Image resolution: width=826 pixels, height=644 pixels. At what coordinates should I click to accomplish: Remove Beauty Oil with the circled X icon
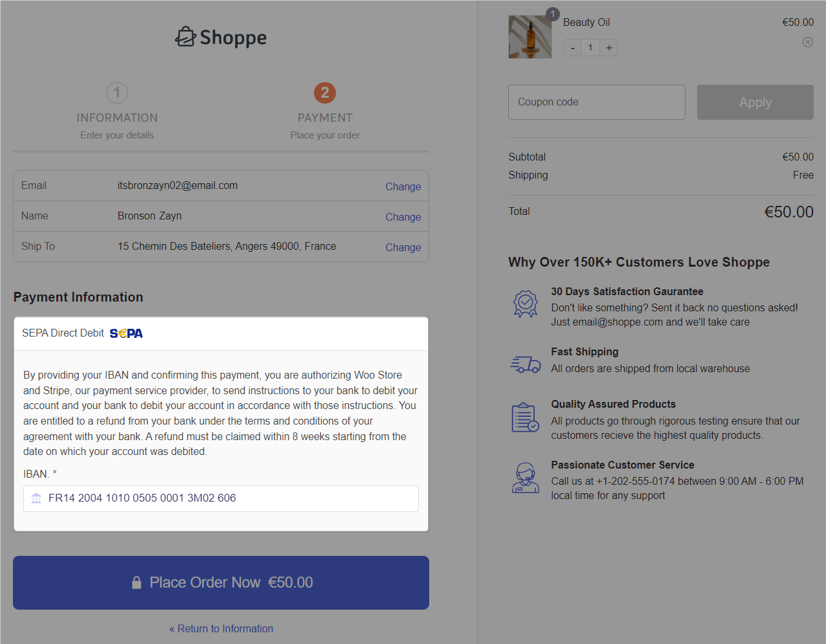point(808,42)
